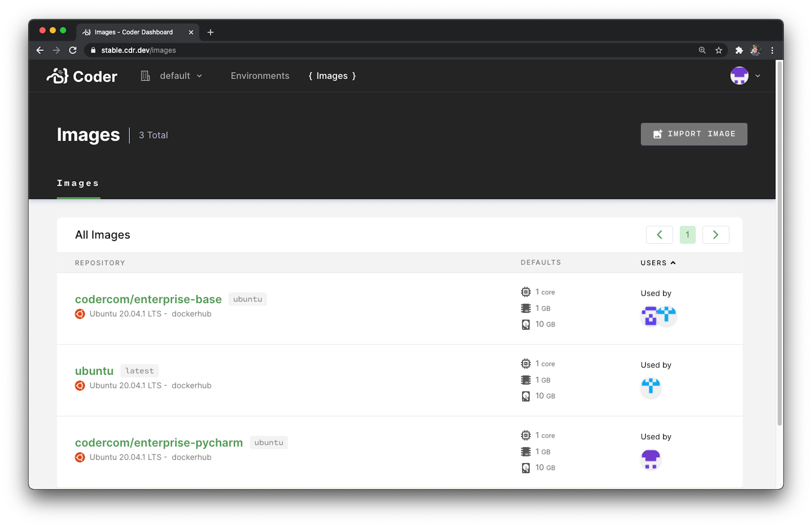Click the memory icon for enterprise-pycharm
The height and width of the screenshot is (527, 812).
coord(525,452)
